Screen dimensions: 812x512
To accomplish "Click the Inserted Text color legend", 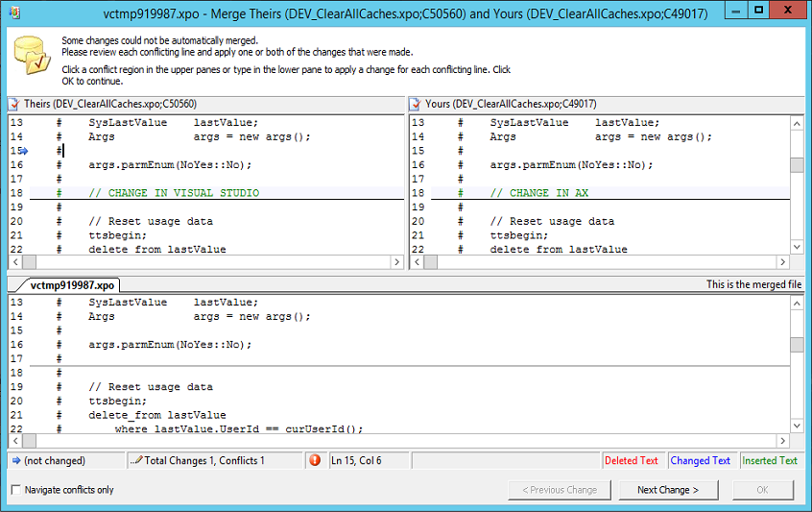I will [x=770, y=461].
